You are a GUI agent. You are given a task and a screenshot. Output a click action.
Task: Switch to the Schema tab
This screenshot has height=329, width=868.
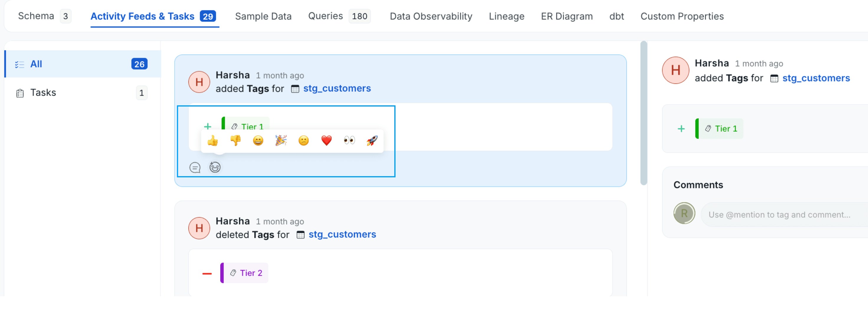[36, 16]
